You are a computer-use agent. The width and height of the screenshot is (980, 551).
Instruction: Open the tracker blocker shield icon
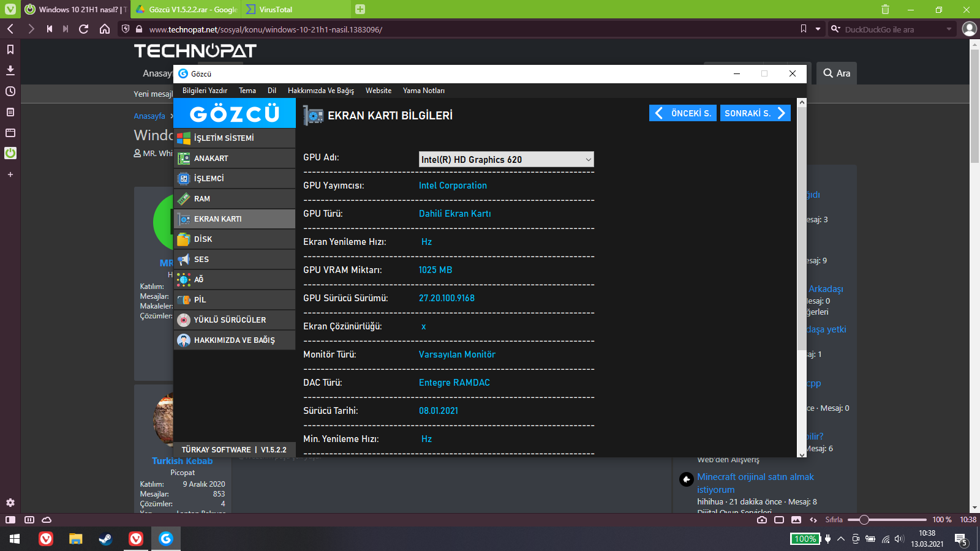(126, 29)
